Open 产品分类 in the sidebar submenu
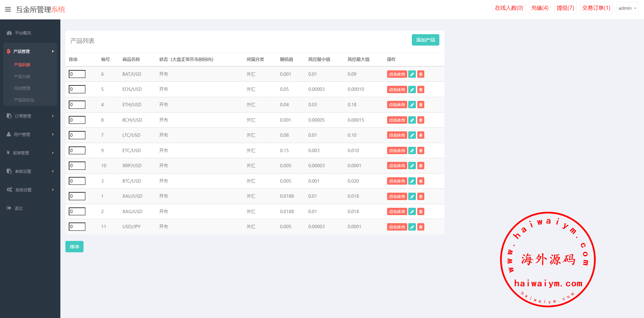 click(x=22, y=76)
